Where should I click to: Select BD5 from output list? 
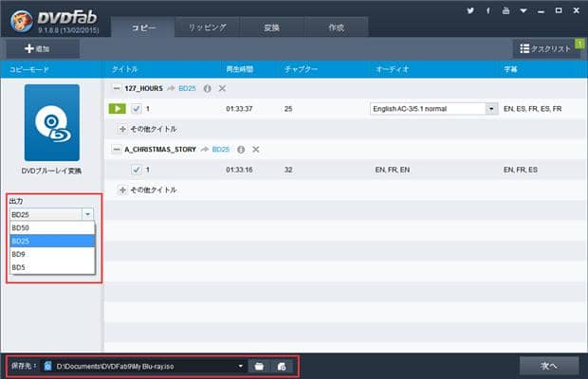[52, 267]
